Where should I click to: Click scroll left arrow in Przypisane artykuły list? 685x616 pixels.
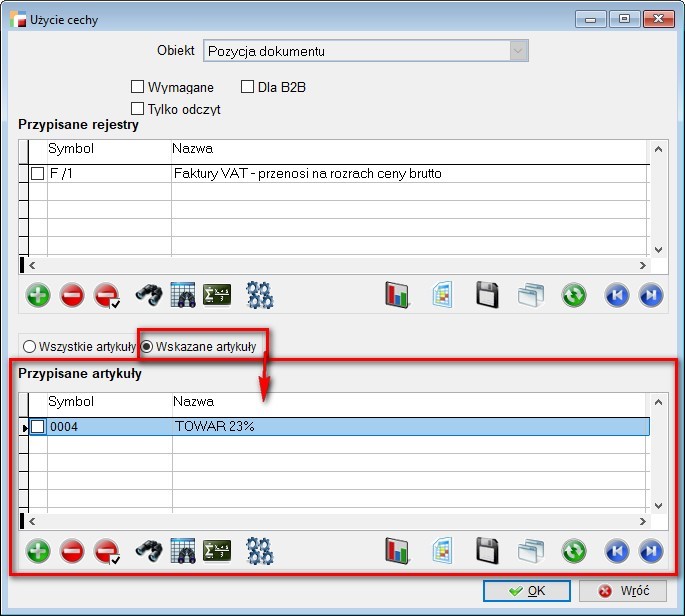(32, 521)
